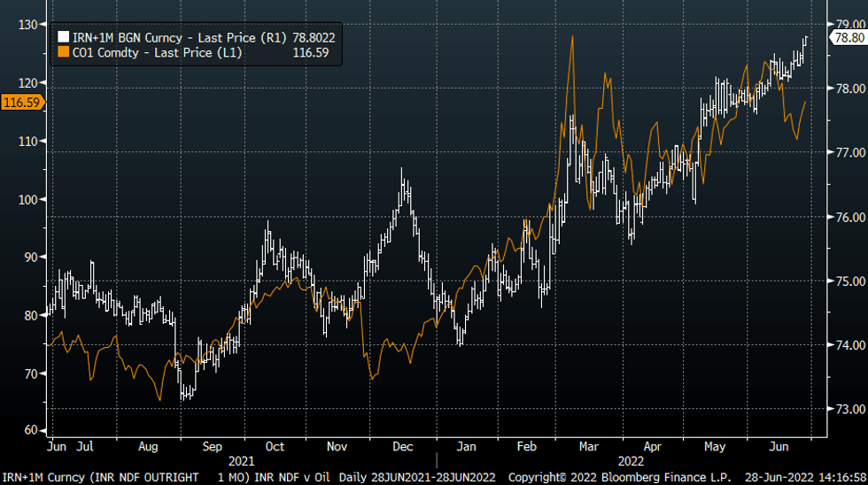
Task: Click the 76.00 value on the right axis
Action: click(846, 217)
